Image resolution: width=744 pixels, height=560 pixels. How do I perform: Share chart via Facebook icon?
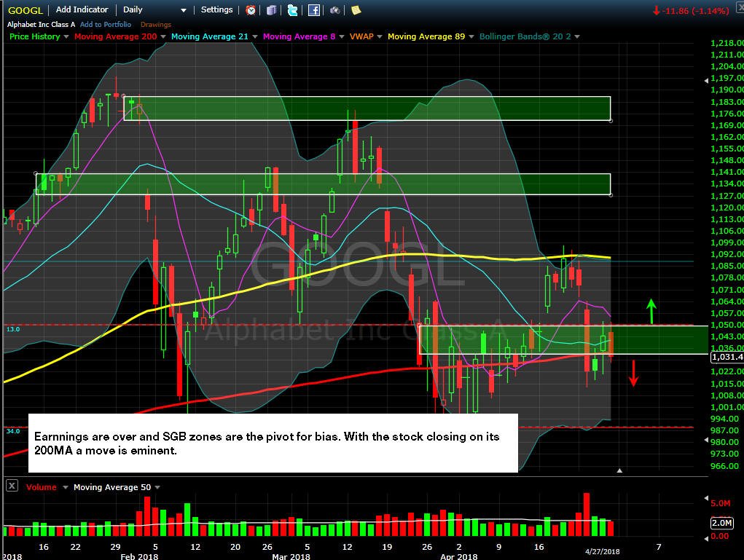pos(313,10)
